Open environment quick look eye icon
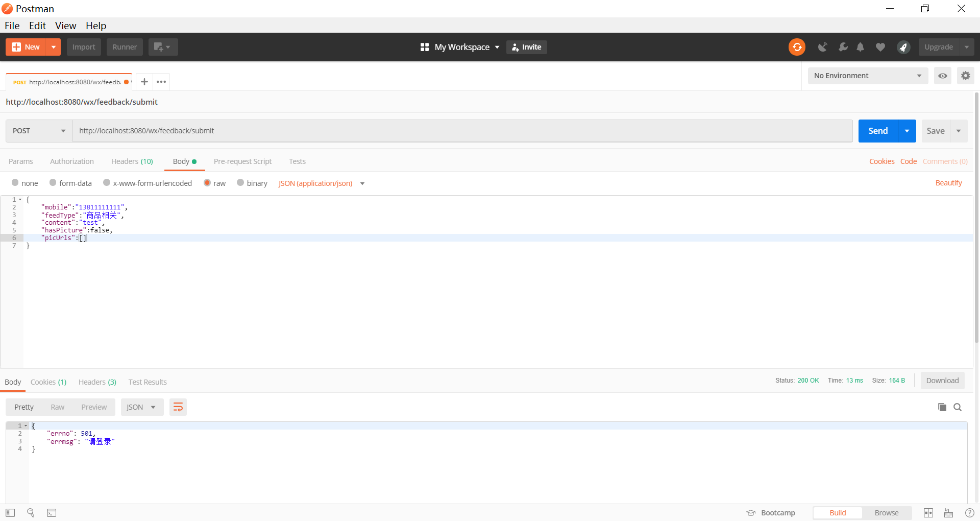Viewport: 980px width, 521px height. 942,76
